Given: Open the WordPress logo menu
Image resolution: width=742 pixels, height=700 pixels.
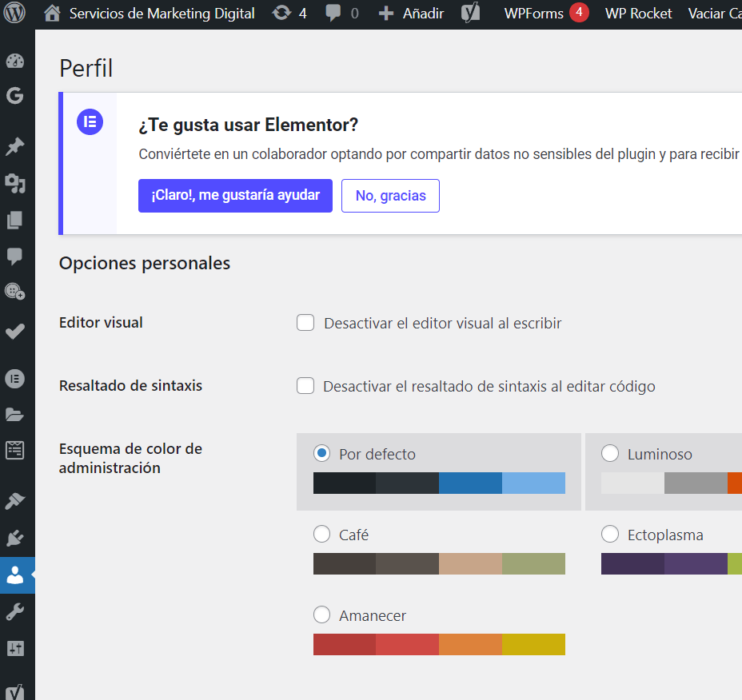Looking at the screenshot, I should click(14, 14).
